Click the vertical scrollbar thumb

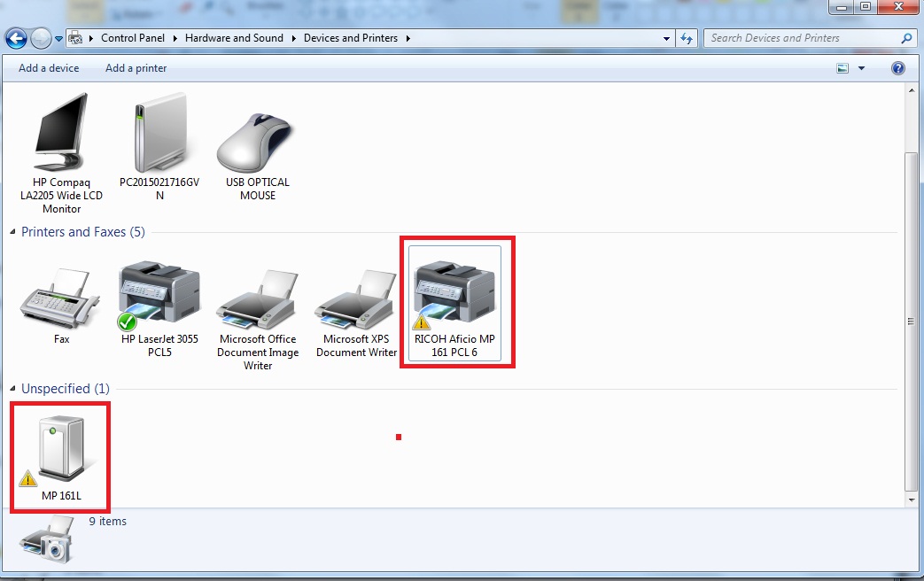point(911,321)
